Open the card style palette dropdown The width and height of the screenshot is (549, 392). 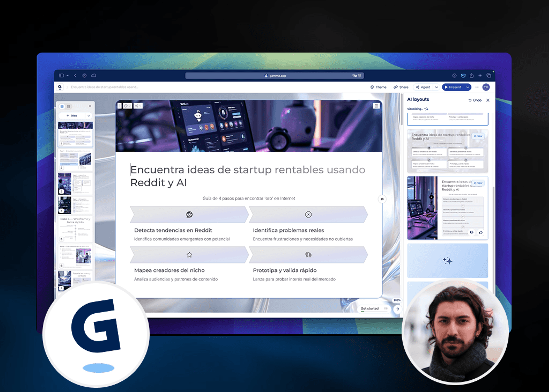point(127,106)
